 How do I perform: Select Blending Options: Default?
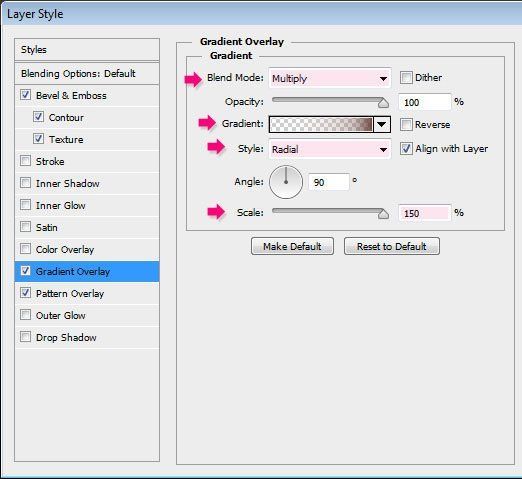tap(87, 73)
